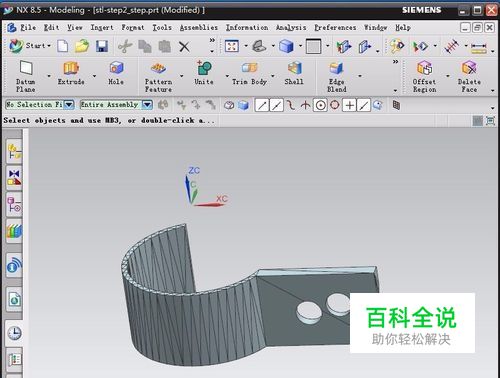Expand the Edge Blend dropdown arrow

coord(360,76)
